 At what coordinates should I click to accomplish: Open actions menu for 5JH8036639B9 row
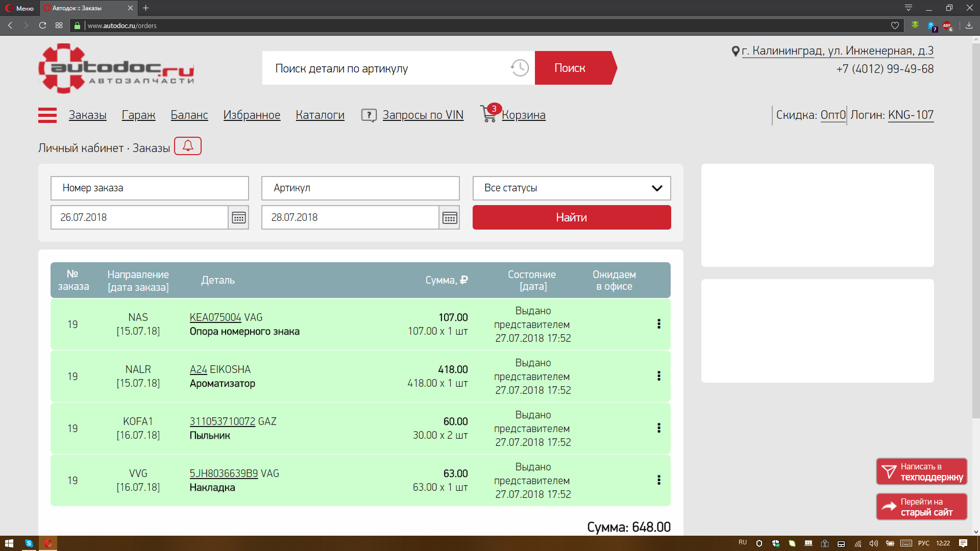pos(659,480)
